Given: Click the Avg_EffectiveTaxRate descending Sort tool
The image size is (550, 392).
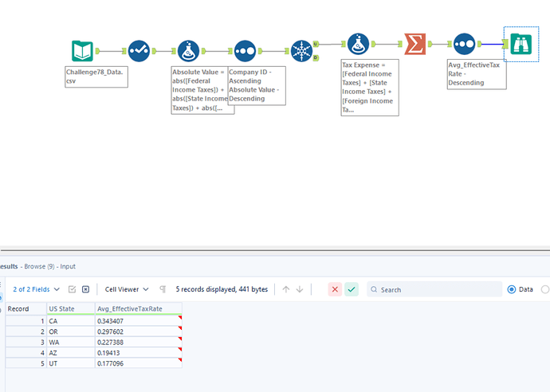Looking at the screenshot, I should pyautogui.click(x=465, y=44).
